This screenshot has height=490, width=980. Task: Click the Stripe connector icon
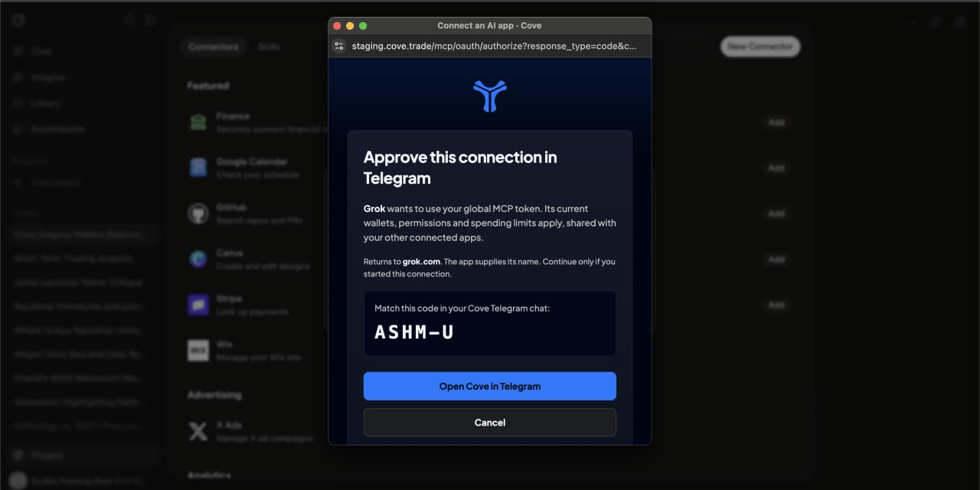pos(198,305)
